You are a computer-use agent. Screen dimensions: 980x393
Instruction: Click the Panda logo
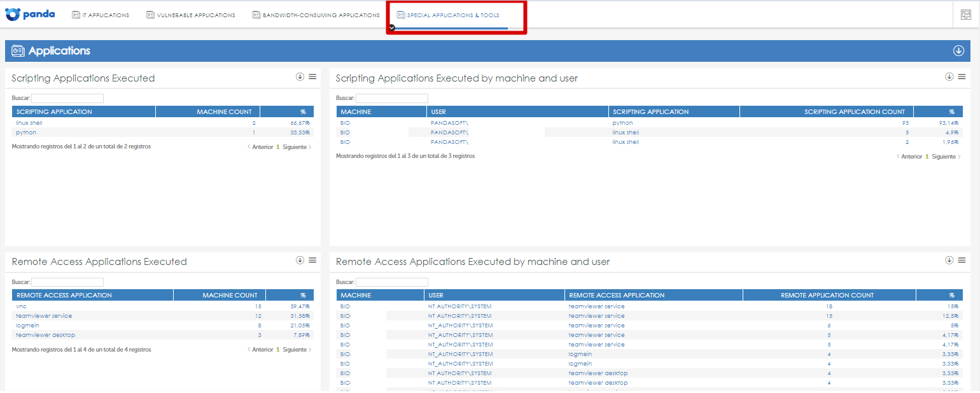(x=30, y=14)
